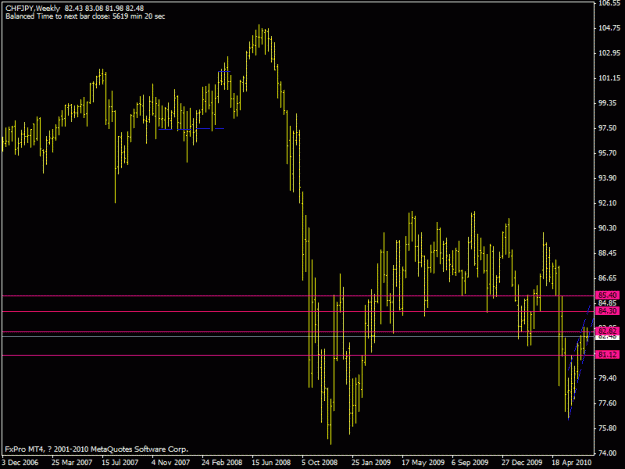Click the 104.75 price scale value

609,28
